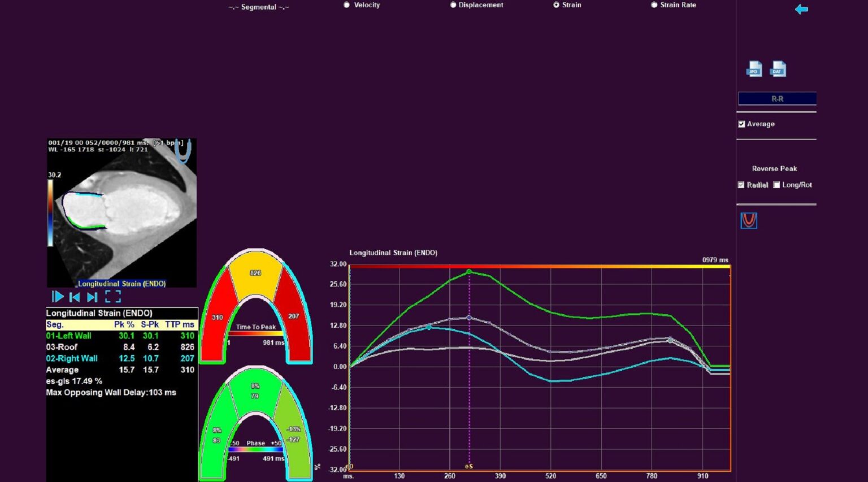The image size is (868, 482).
Task: Step to the previous frame
Action: click(x=75, y=297)
